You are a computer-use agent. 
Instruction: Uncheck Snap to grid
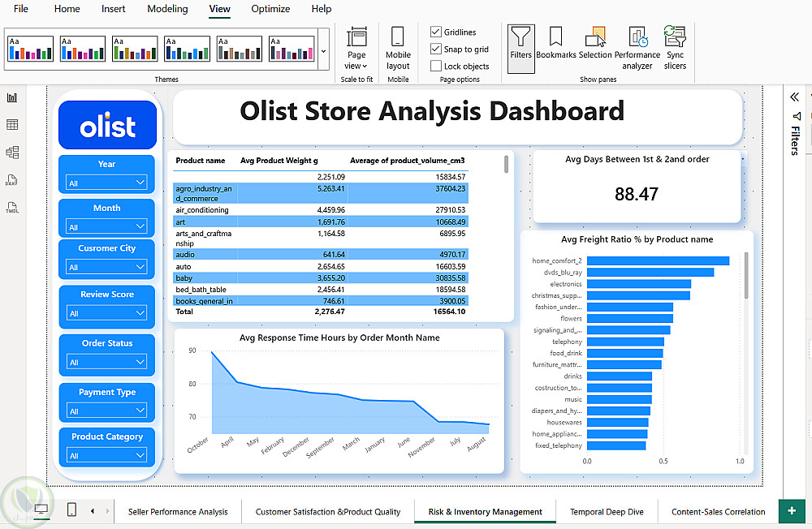(x=435, y=49)
